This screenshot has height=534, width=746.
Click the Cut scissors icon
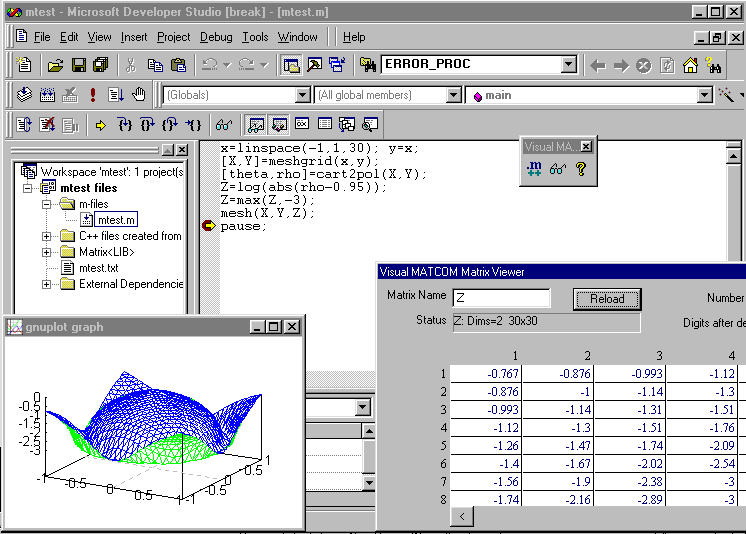coord(130,65)
